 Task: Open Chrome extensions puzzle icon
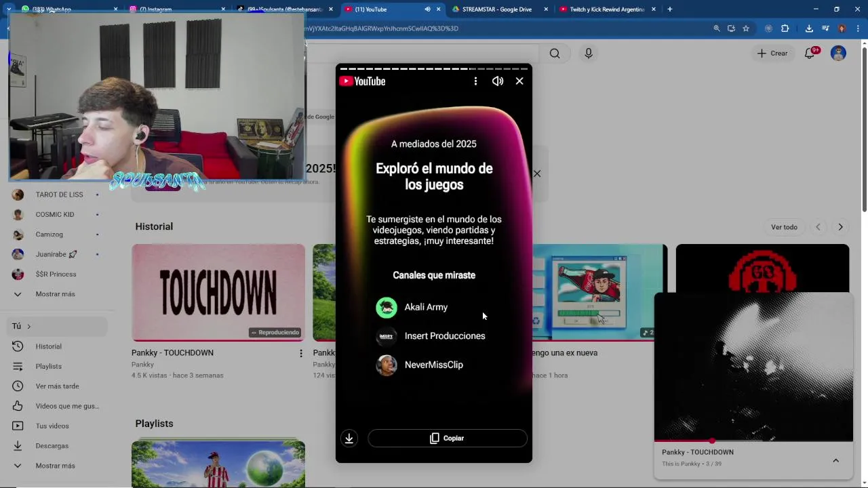click(785, 28)
